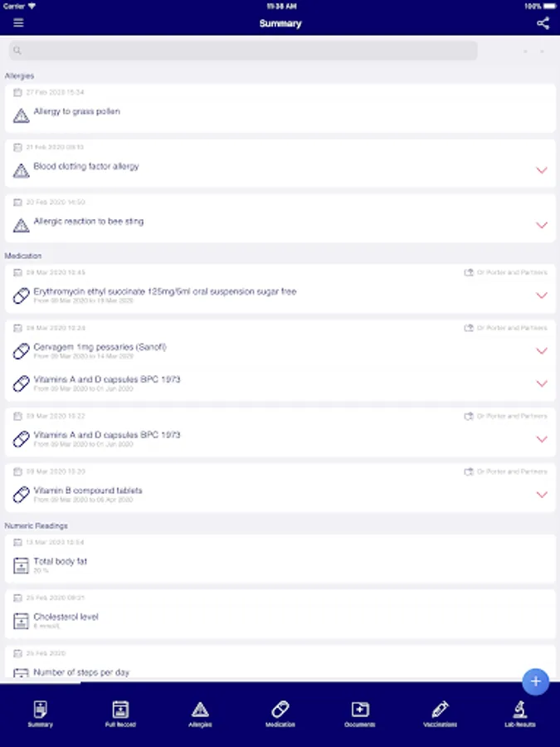Screen dimensions: 560x747
Task: Open the hamburger menu
Action: pyautogui.click(x=18, y=23)
